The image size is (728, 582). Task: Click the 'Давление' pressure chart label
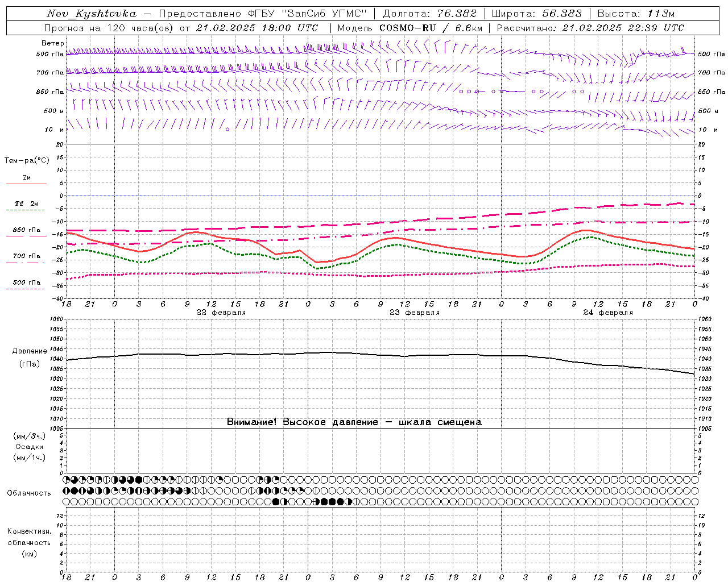point(30,351)
